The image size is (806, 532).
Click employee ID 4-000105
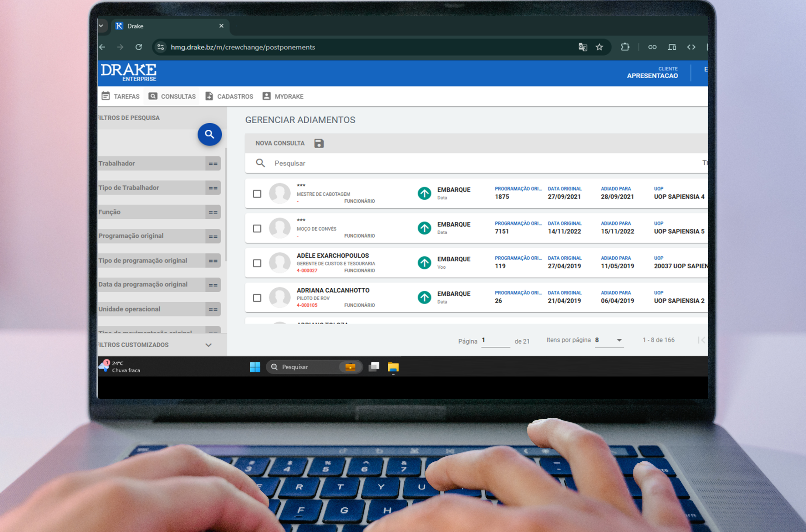307,305
